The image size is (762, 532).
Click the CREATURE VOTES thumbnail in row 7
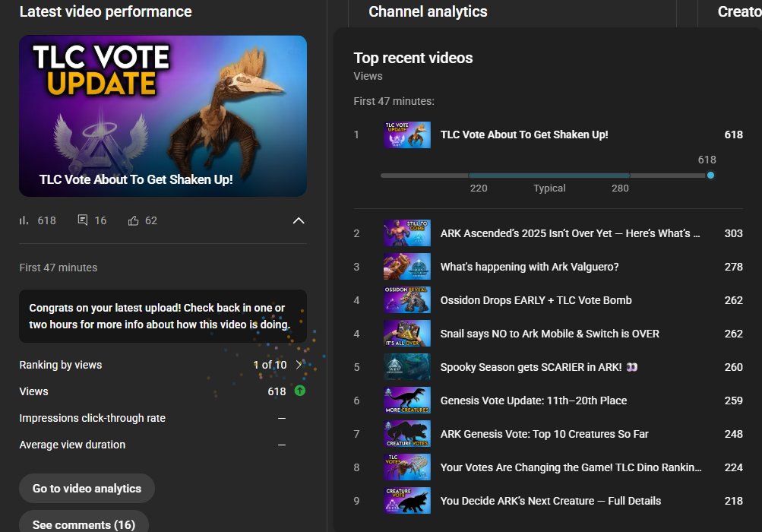(407, 434)
